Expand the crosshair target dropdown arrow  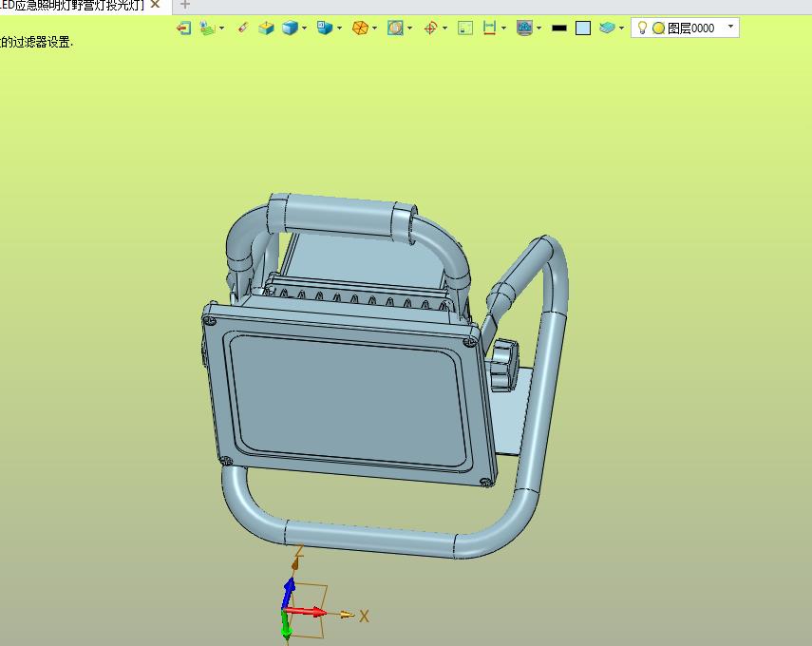click(445, 28)
